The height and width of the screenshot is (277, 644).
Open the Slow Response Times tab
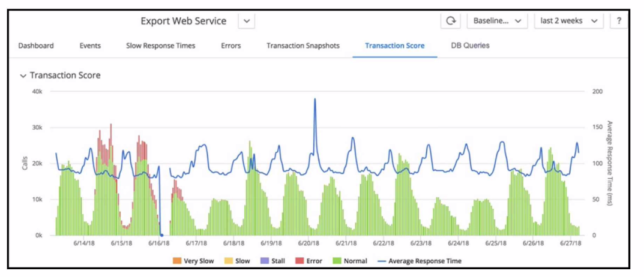point(161,46)
